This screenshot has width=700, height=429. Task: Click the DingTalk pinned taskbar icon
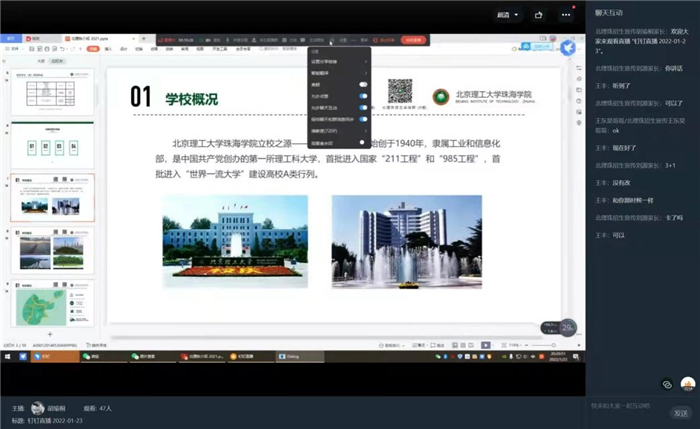point(23,356)
